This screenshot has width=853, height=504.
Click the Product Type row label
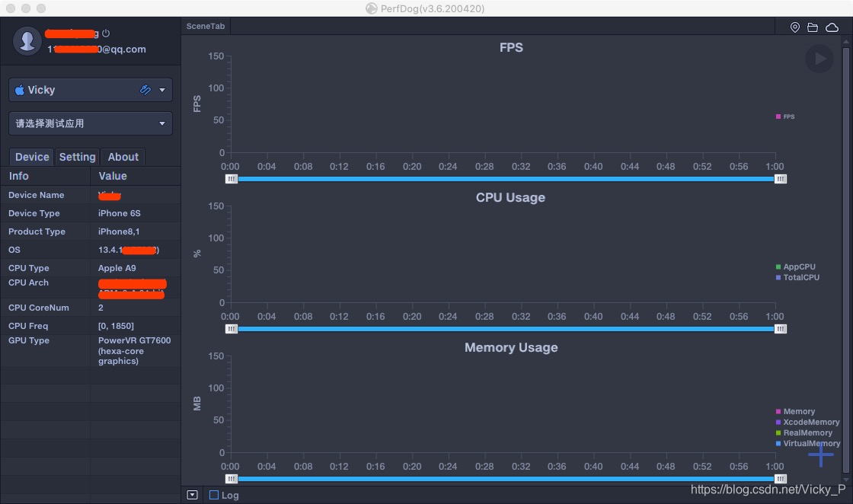click(x=37, y=231)
